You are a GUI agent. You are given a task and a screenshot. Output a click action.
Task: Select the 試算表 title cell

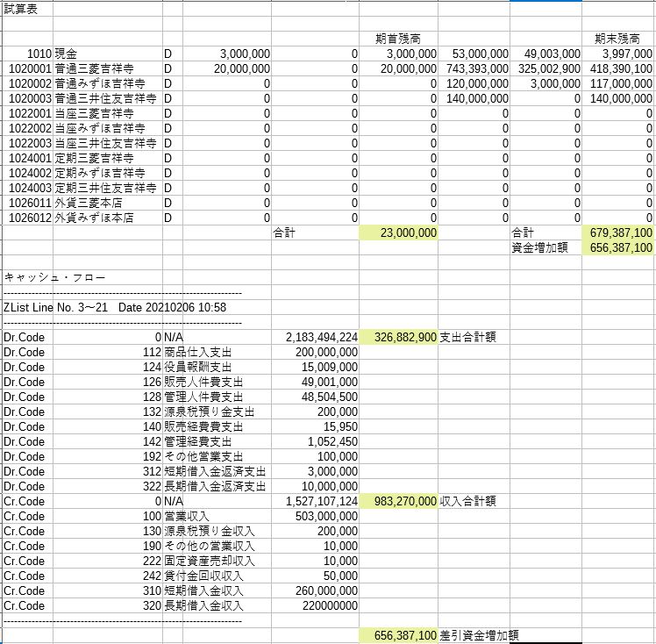(21, 9)
